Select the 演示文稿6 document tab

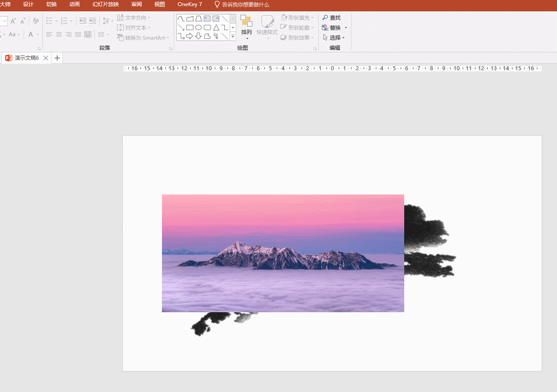[27, 58]
